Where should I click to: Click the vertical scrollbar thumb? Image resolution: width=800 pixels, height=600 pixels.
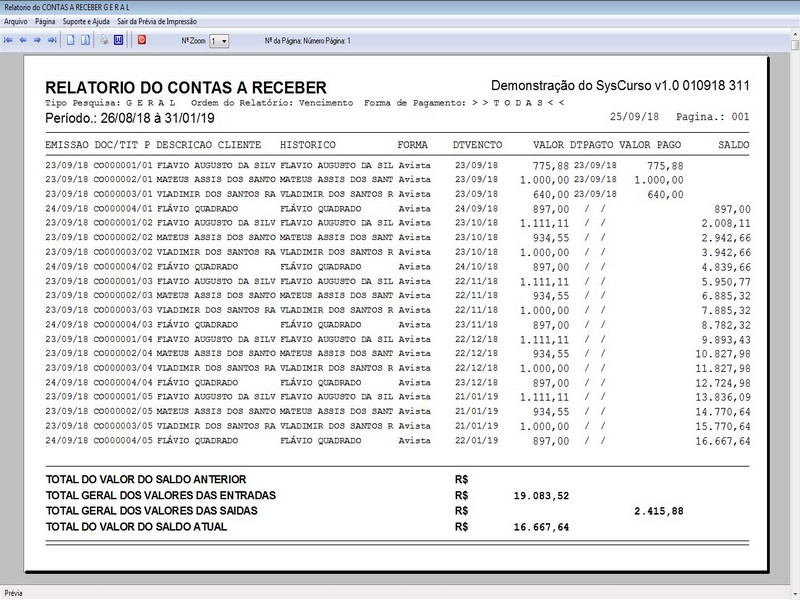pos(795,45)
